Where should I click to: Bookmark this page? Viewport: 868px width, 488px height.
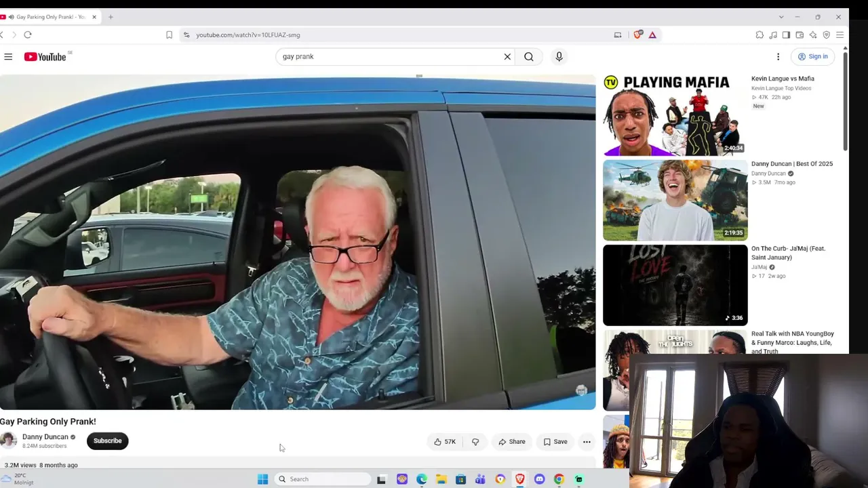[x=169, y=35]
